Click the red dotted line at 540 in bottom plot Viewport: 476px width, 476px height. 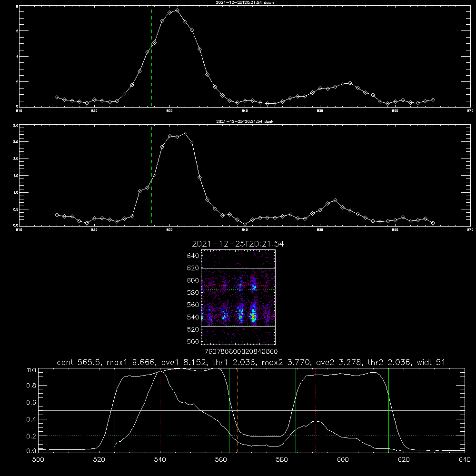click(x=160, y=411)
